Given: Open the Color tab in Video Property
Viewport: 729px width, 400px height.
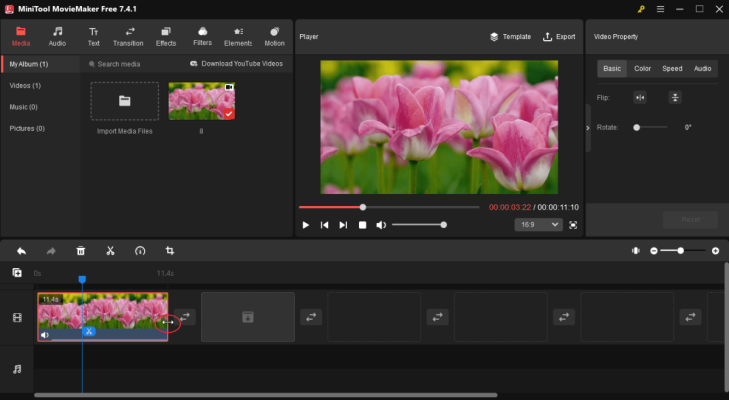Looking at the screenshot, I should coord(642,69).
